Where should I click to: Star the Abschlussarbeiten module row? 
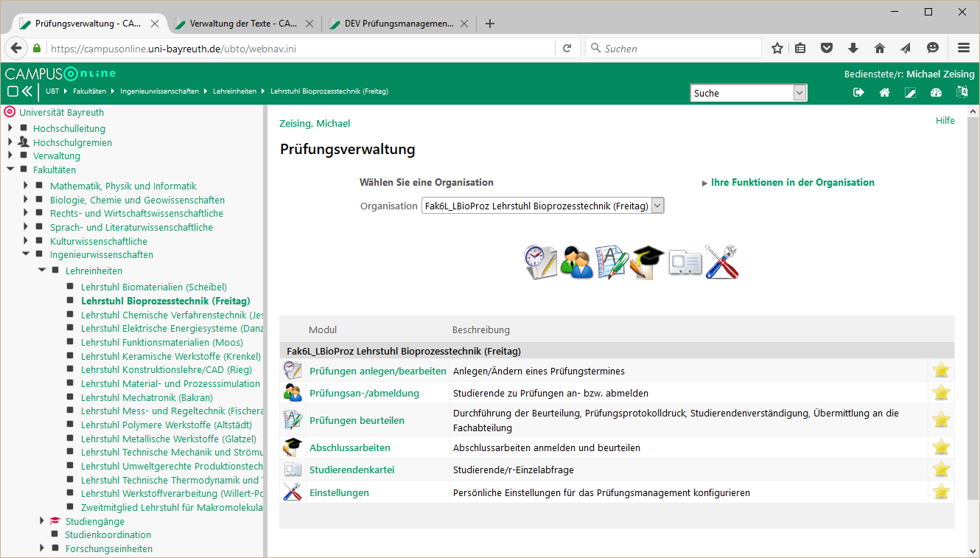pyautogui.click(x=941, y=447)
